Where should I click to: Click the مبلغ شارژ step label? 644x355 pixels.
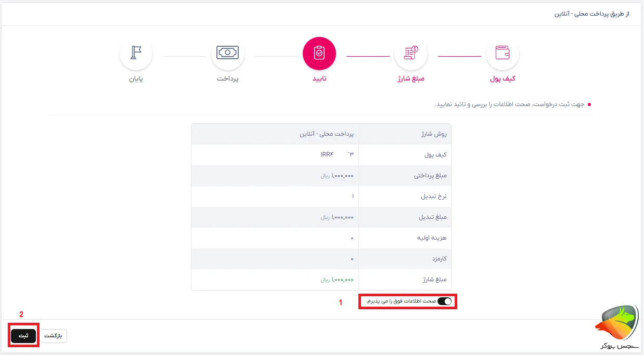411,80
